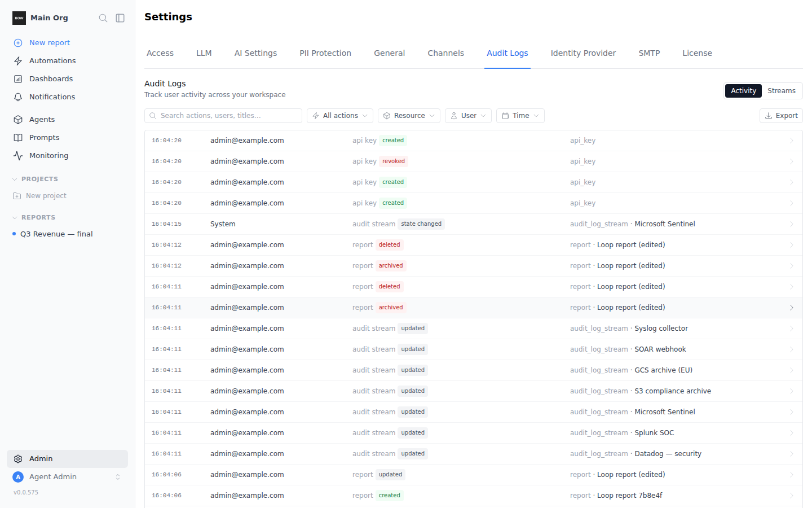Focus the Search actions, users, titles field
This screenshot has height=508, width=812.
[x=223, y=116]
